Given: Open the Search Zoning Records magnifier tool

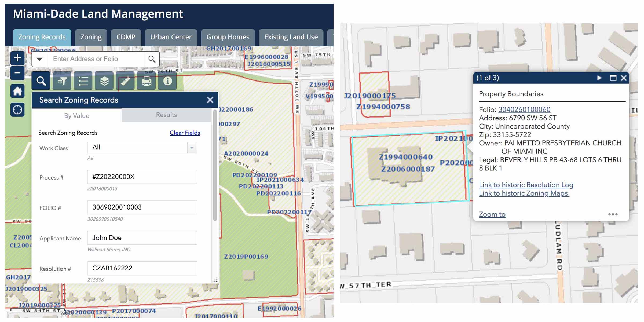Looking at the screenshot, I should coord(41,81).
